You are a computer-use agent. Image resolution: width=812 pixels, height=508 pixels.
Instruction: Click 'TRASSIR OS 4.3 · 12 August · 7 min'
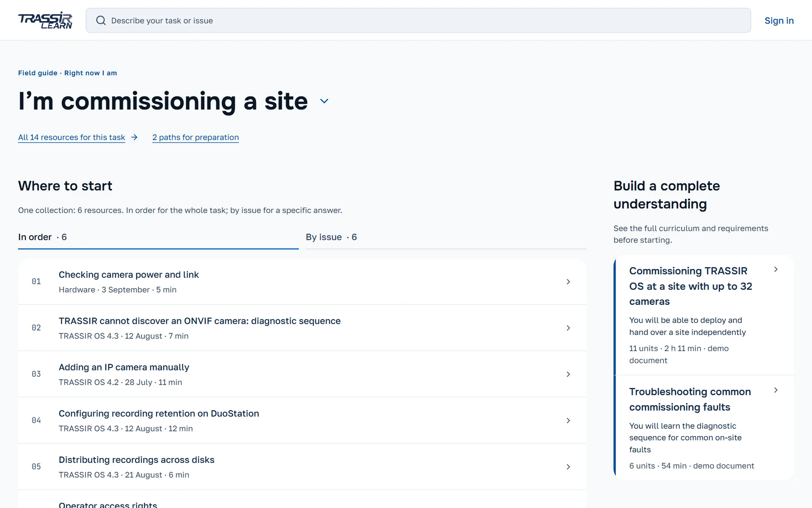pyautogui.click(x=124, y=336)
